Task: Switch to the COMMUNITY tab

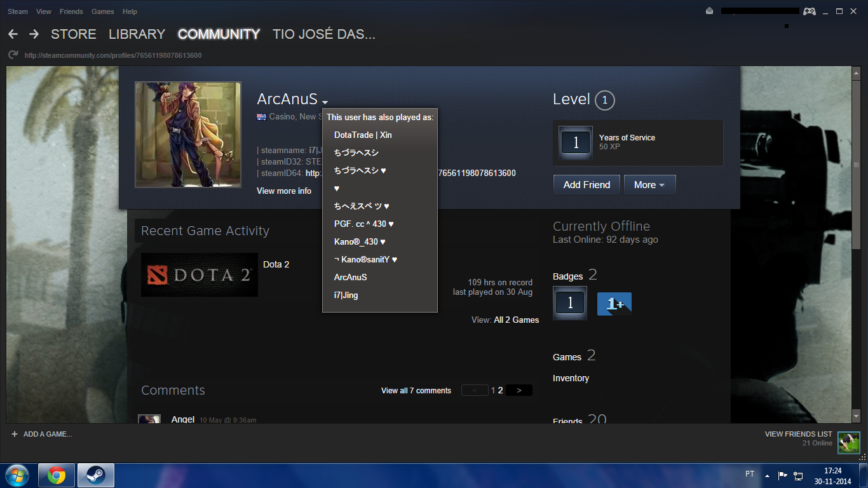Action: pyautogui.click(x=219, y=34)
